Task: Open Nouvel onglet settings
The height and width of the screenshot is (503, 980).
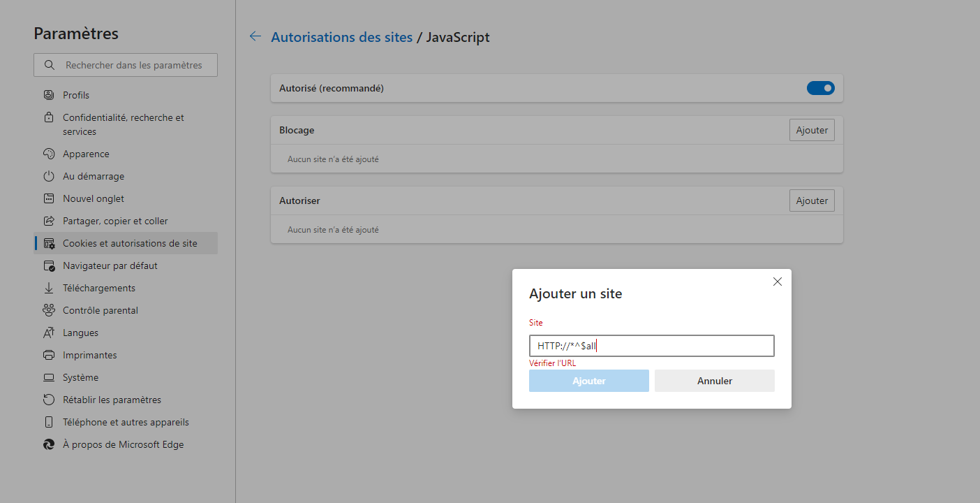Action: [x=93, y=198]
